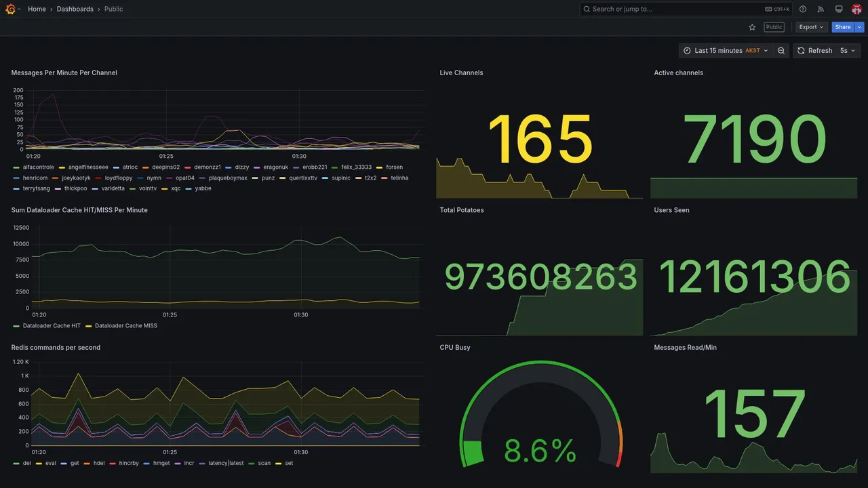The height and width of the screenshot is (488, 868).
Task: Open the user profile avatar
Action: 856,9
